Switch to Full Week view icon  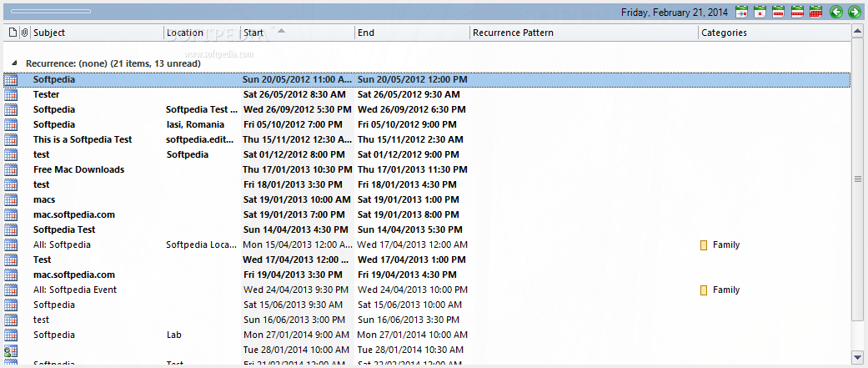click(797, 12)
